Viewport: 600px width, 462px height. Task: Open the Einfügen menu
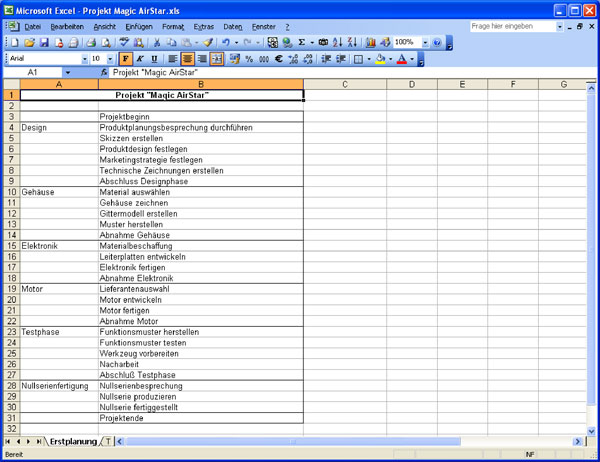139,26
